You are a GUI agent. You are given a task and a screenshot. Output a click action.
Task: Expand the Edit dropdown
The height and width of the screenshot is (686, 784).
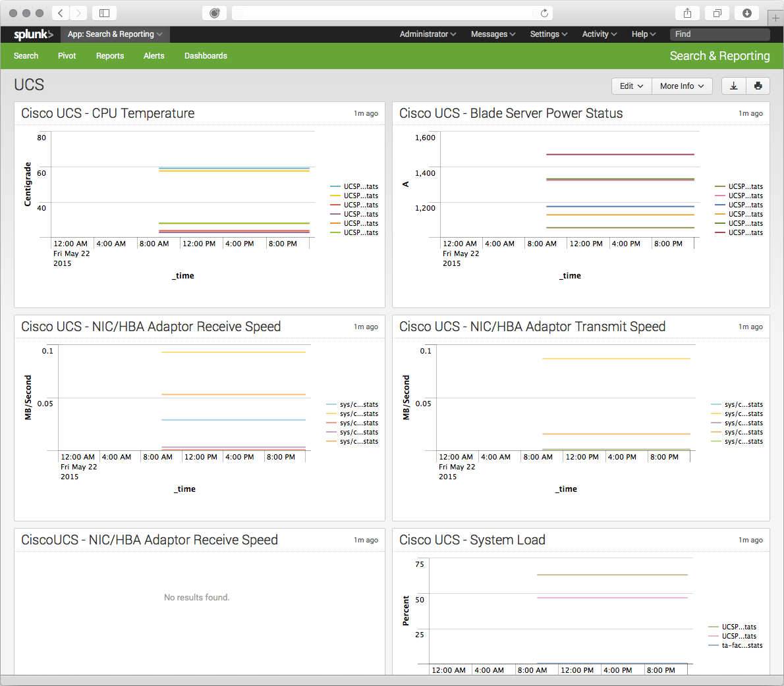click(x=632, y=86)
